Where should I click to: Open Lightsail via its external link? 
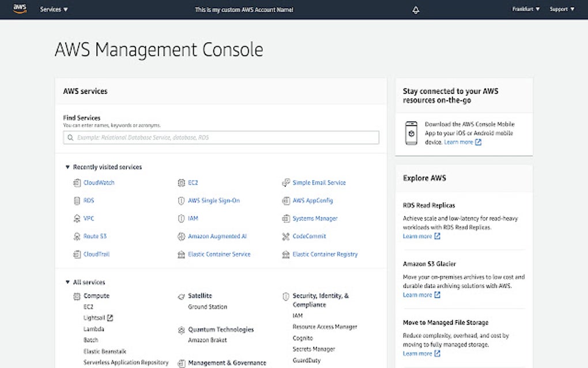click(97, 317)
